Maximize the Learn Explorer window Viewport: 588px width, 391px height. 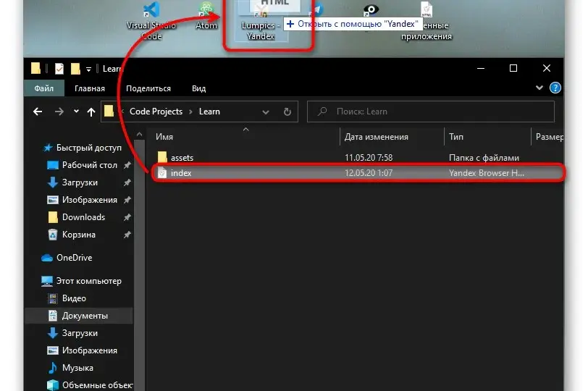pos(513,68)
